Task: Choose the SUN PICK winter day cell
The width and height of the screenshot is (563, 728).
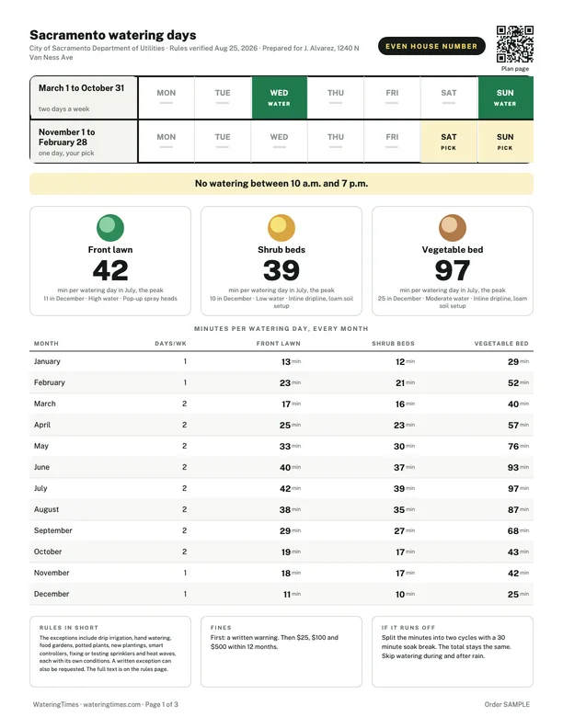Action: point(505,142)
